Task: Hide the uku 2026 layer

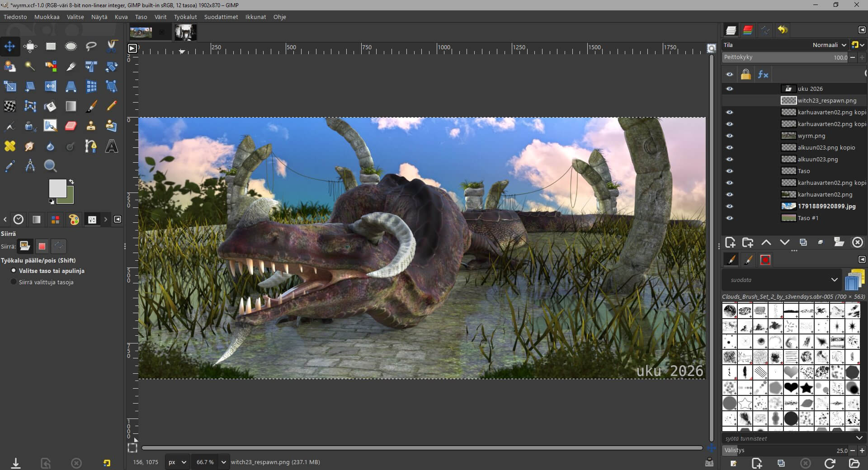Action: pos(729,89)
